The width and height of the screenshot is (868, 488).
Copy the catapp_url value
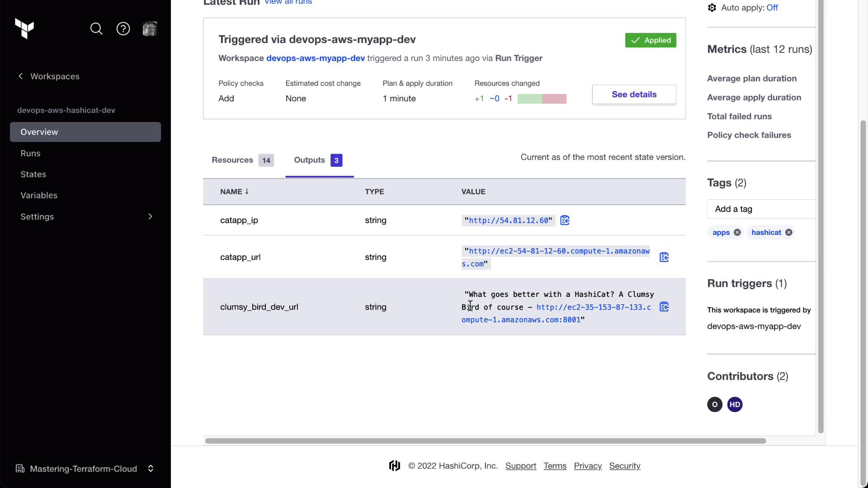tap(664, 257)
